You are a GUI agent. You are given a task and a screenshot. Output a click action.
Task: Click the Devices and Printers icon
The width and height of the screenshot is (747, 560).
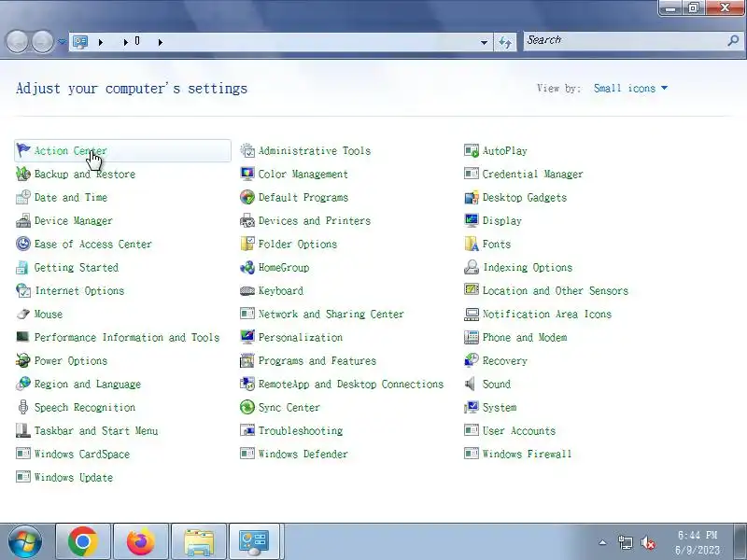pyautogui.click(x=247, y=220)
